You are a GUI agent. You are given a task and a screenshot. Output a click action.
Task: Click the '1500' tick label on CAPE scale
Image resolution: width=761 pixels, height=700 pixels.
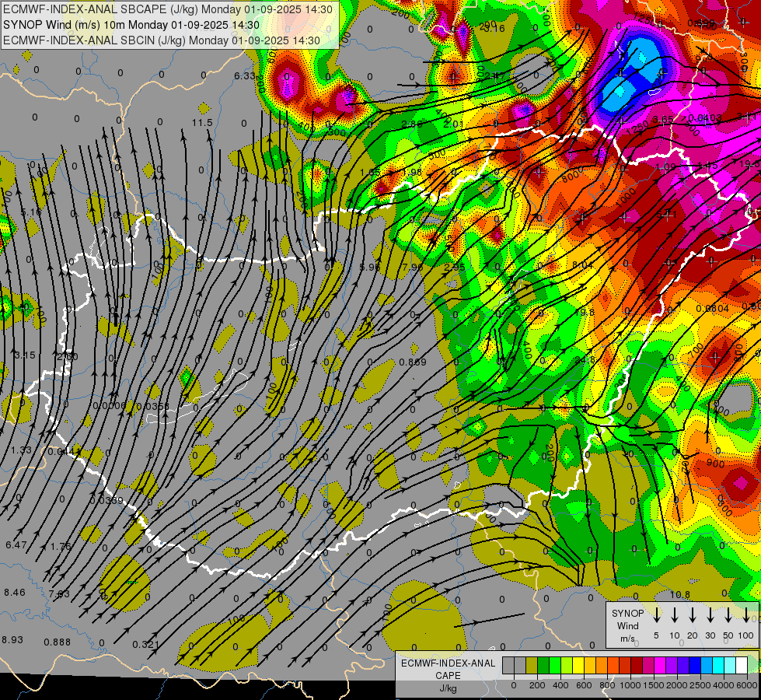pos(654,685)
